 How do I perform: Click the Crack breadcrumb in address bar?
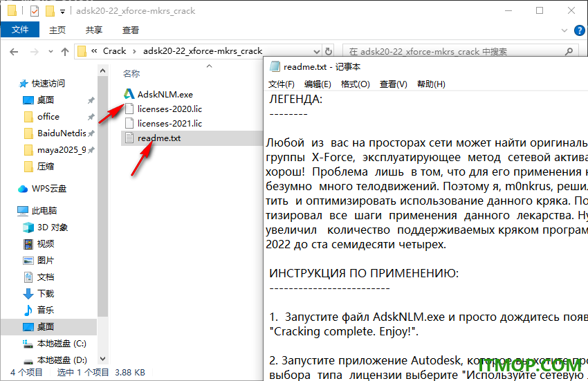(114, 51)
